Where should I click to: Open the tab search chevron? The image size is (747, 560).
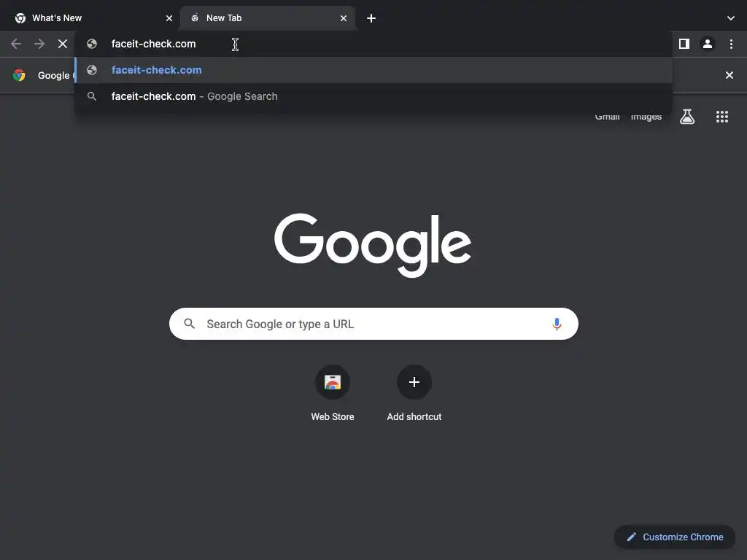click(x=731, y=18)
